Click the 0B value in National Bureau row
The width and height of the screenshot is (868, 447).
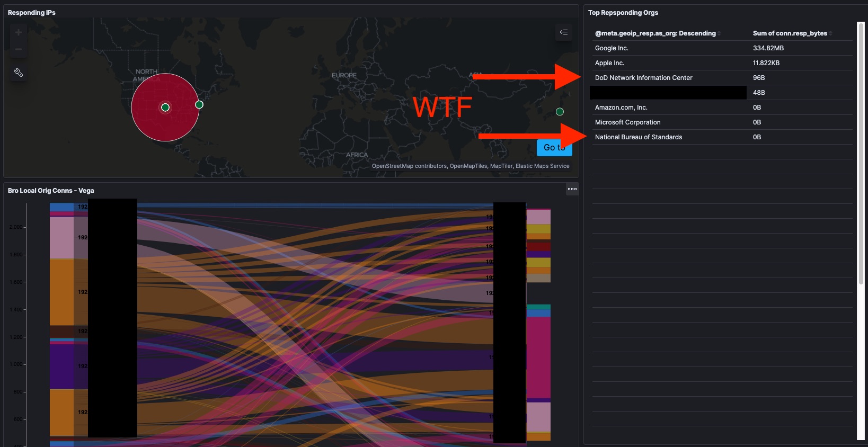click(x=757, y=137)
